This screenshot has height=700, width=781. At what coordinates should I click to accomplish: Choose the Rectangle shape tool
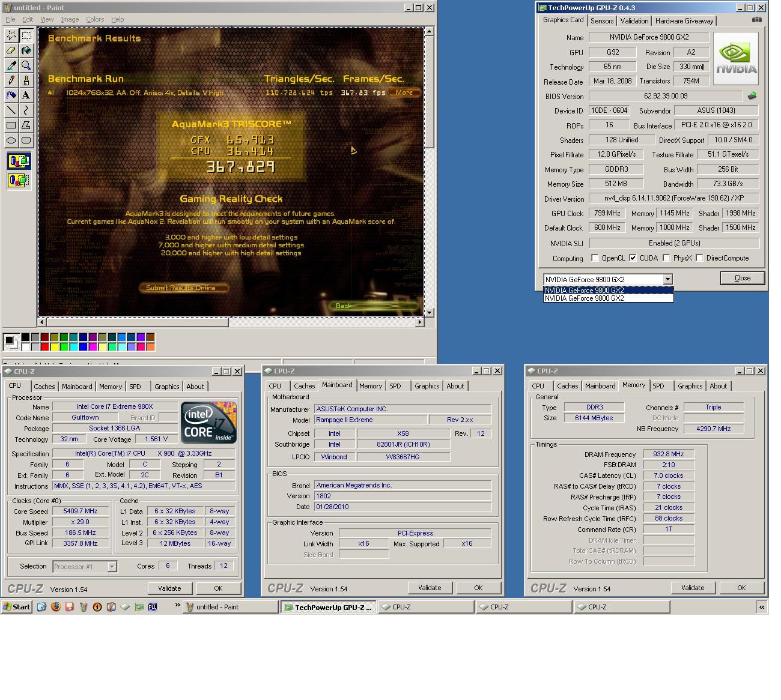(11, 125)
